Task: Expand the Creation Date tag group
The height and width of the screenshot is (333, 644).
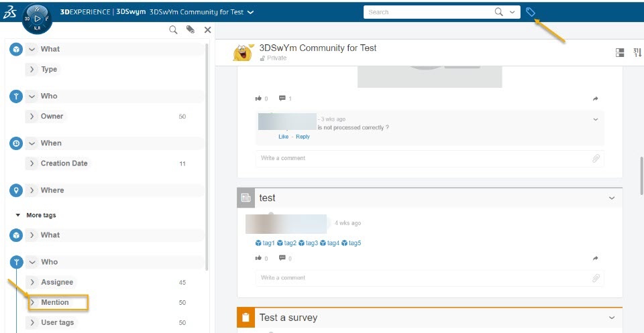Action: 32,163
